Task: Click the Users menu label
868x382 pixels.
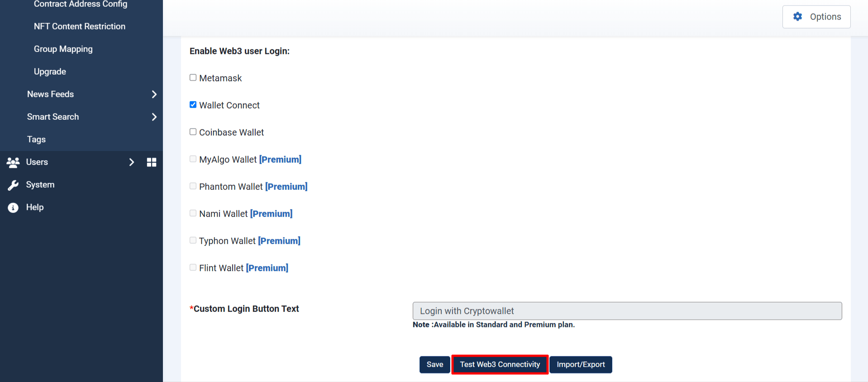Action: pos(37,162)
